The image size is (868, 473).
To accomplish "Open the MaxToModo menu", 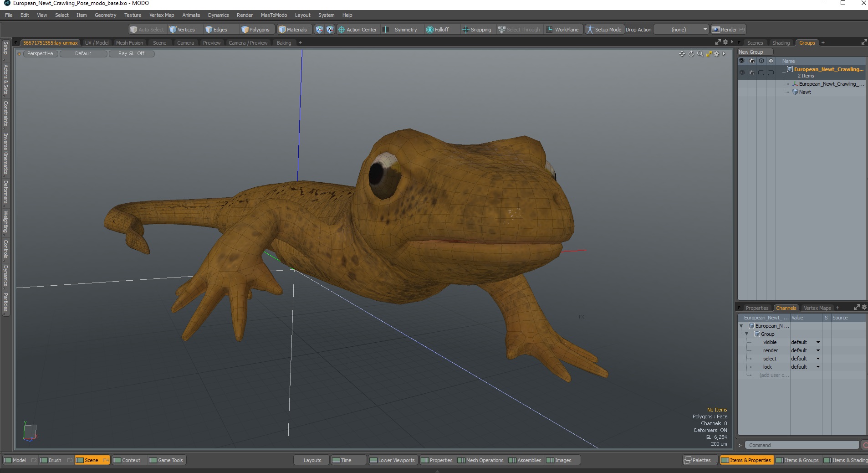I will tap(274, 15).
